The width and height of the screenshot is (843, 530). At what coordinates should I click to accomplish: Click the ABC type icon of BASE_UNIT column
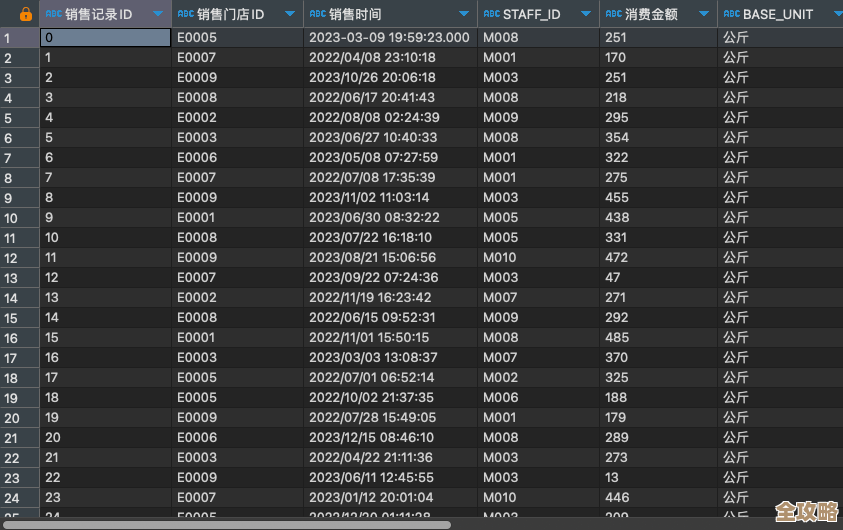[731, 14]
